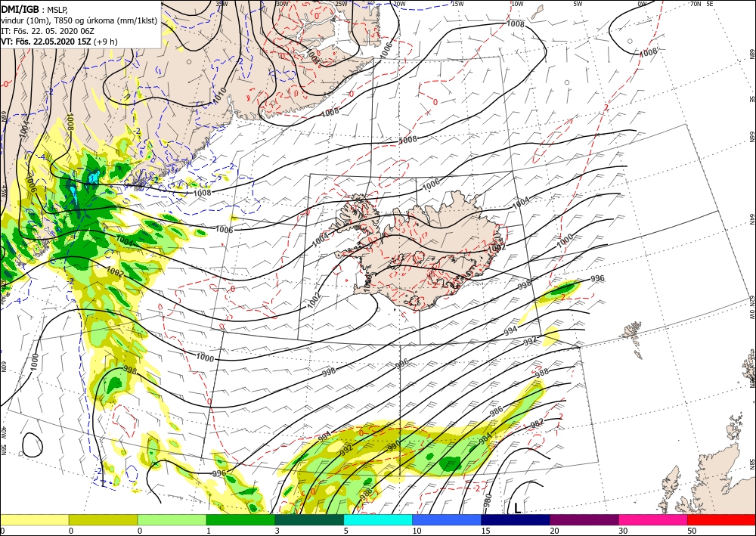756x536 pixels.
Task: Click the '984' isobar label
Action: pos(485,440)
